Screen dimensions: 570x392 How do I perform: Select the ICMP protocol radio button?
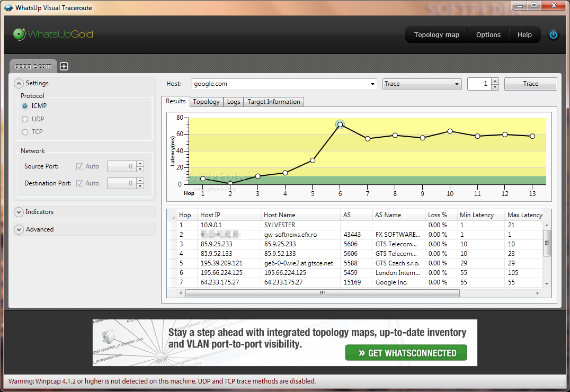(x=25, y=106)
